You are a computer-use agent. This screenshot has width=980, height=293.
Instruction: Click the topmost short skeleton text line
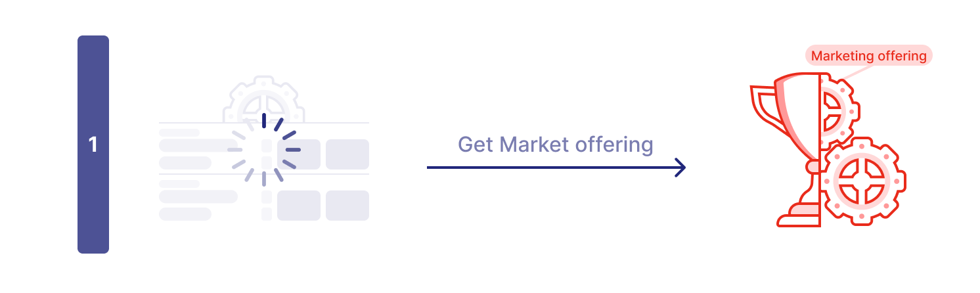179,133
